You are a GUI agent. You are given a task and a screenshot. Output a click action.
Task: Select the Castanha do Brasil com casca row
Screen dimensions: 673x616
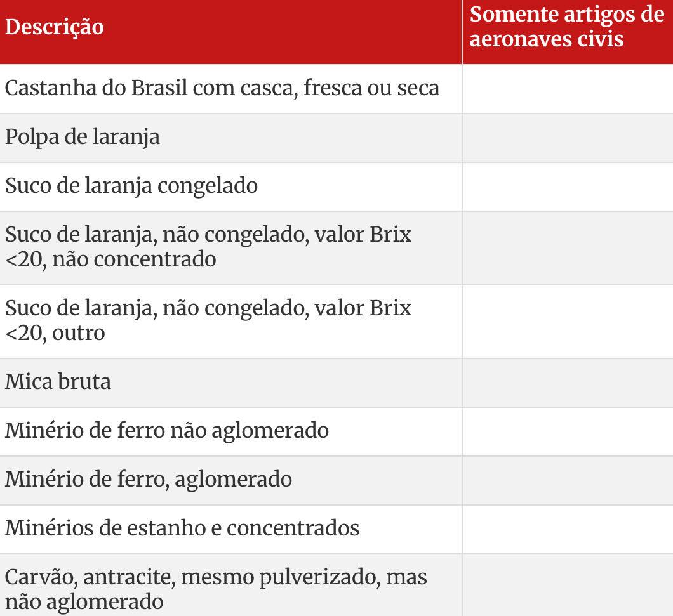(x=222, y=88)
